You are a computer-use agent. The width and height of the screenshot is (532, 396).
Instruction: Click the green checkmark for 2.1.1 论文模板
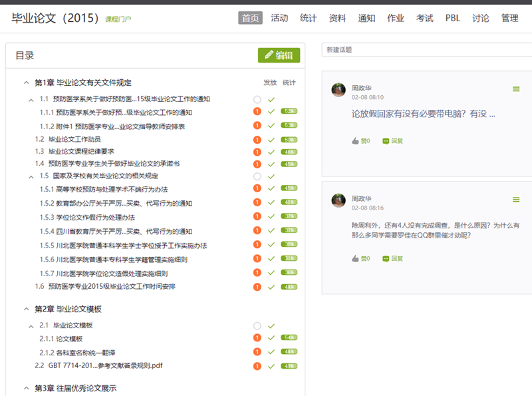coord(271,339)
